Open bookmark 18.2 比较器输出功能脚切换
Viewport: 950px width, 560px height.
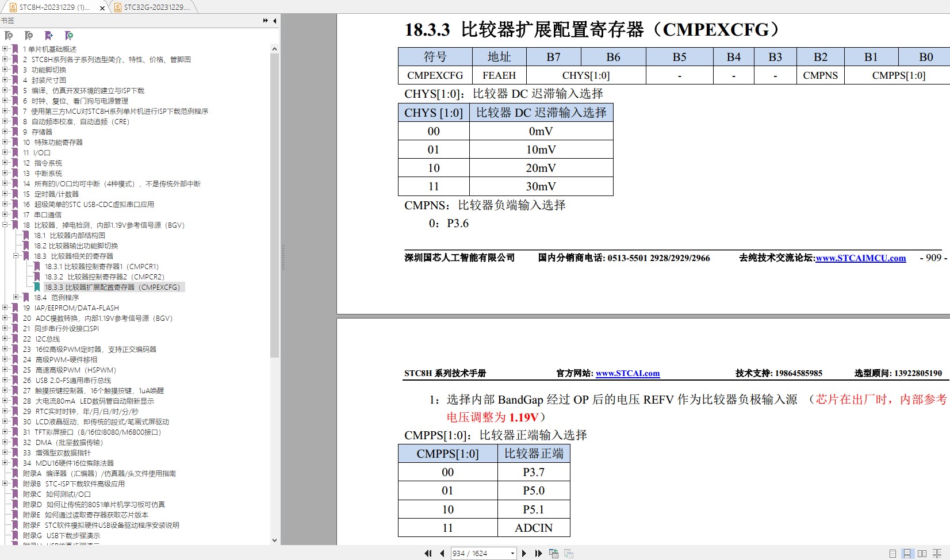[76, 246]
